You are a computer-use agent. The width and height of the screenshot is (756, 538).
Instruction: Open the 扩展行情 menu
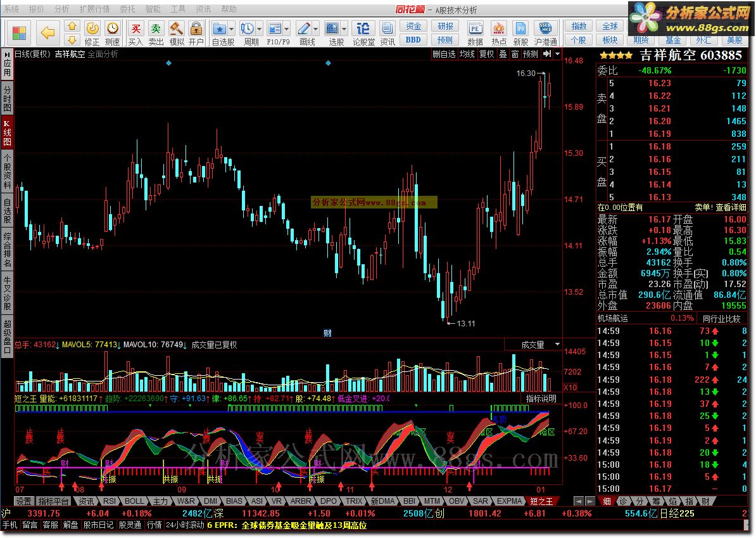point(94,9)
